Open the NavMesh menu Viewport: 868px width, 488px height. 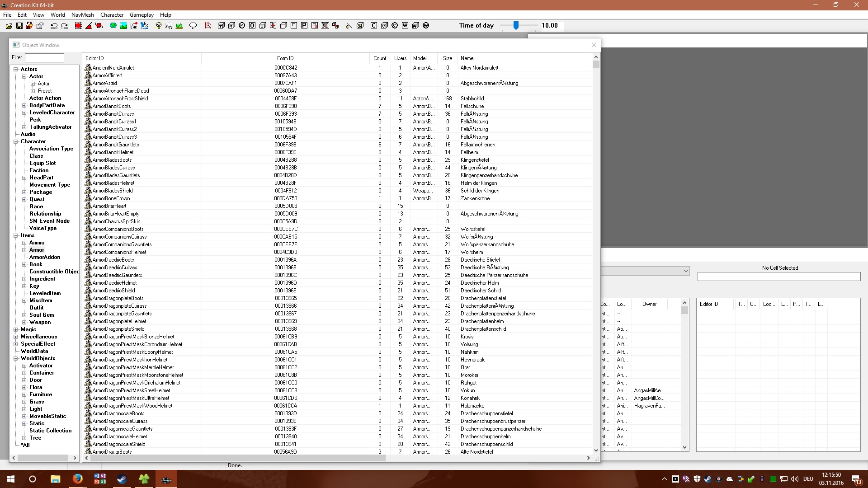coord(82,15)
